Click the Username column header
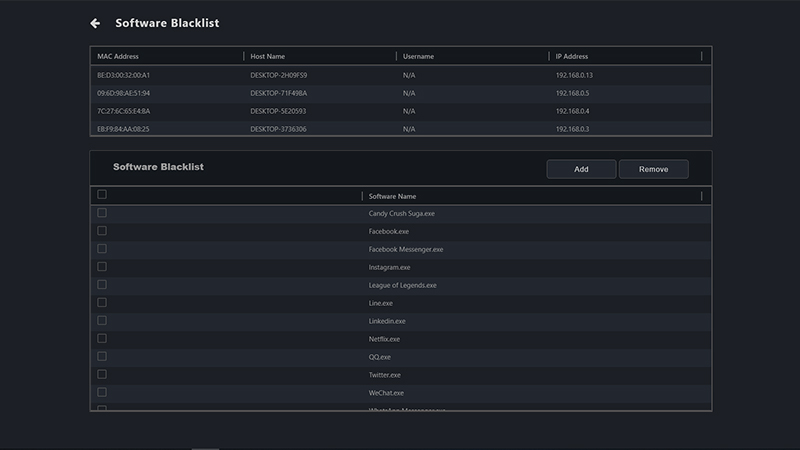 pyautogui.click(x=418, y=57)
